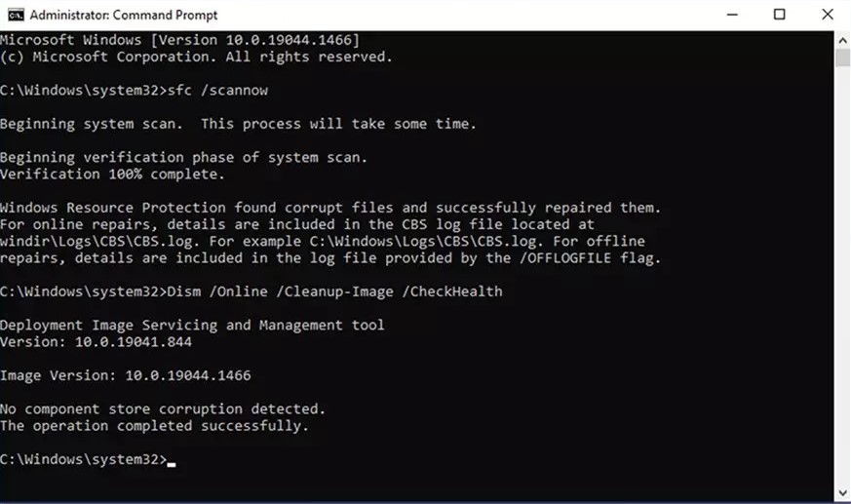Click 'The operation completed successfully.' line
The width and height of the screenshot is (851, 504).
point(154,426)
